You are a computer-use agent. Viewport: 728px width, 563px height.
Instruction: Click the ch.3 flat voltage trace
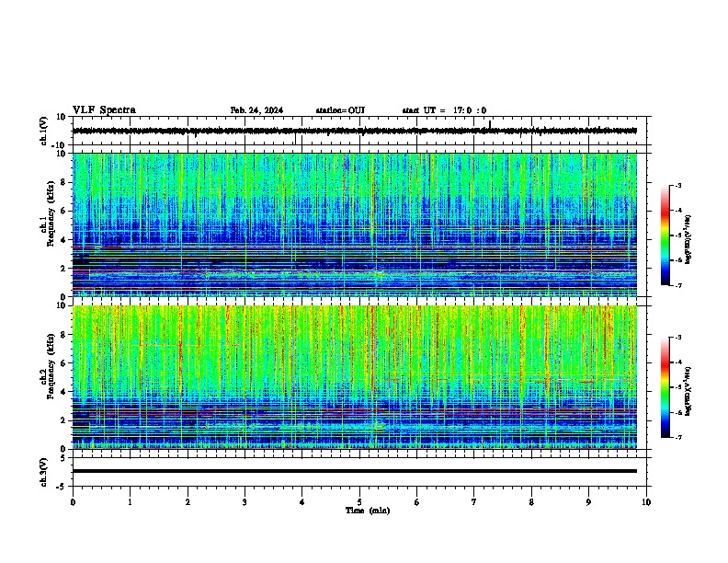pos(355,471)
